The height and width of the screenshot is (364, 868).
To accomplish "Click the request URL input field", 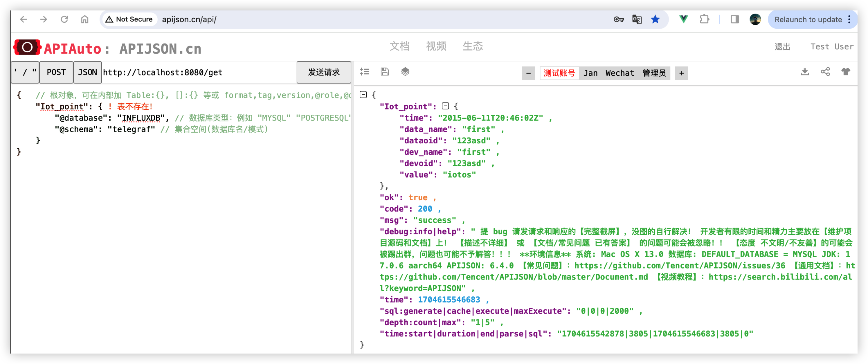I will click(x=199, y=73).
